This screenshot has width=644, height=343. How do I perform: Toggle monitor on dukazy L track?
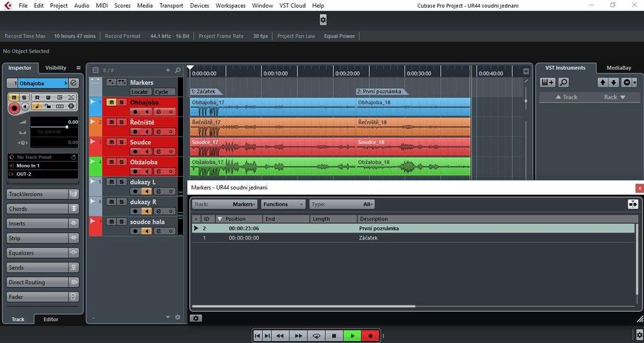pos(147,191)
